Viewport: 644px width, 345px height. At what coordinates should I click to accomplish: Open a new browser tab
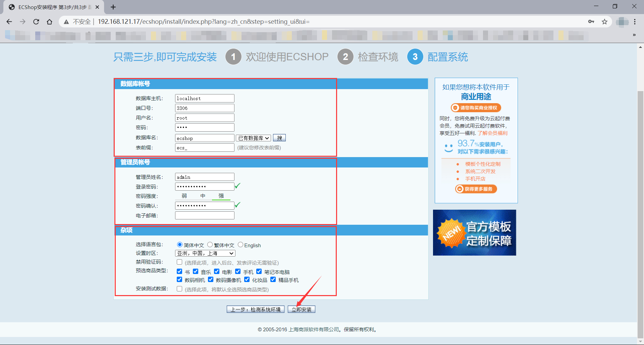(113, 7)
